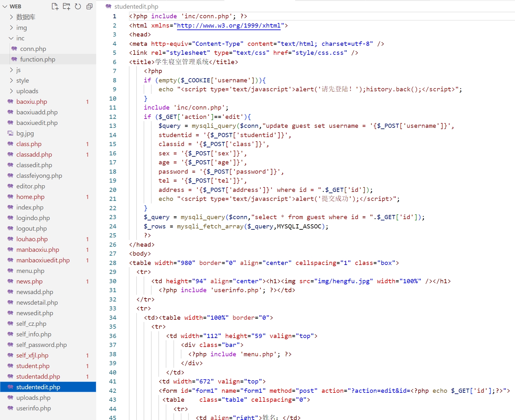The image size is (515, 420).
Task: Open studentadd.php file
Action: (48, 376)
